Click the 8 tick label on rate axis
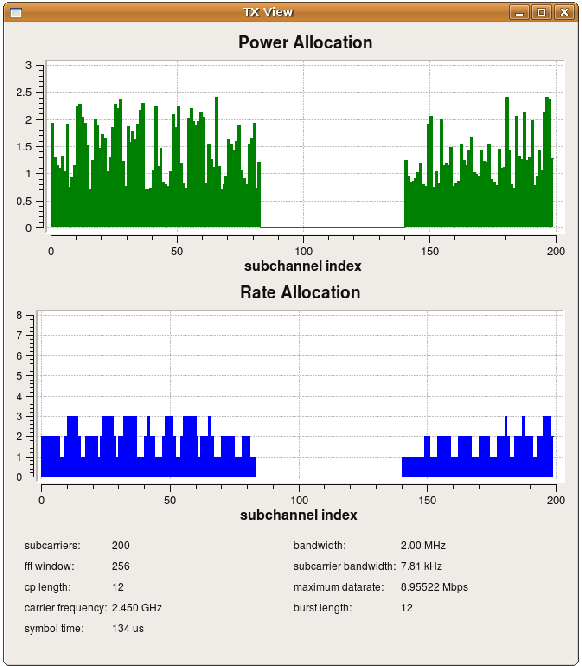 coord(19,315)
